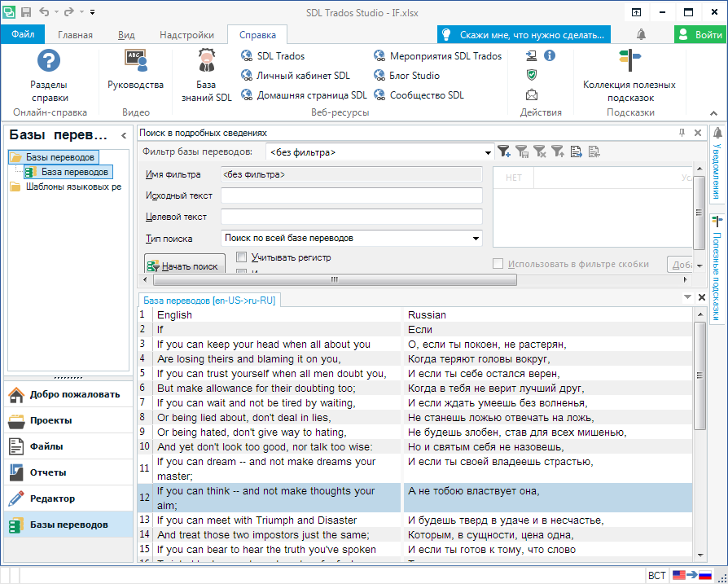The width and height of the screenshot is (728, 584).
Task: Open the Файл menu tab
Action: pyautogui.click(x=23, y=35)
